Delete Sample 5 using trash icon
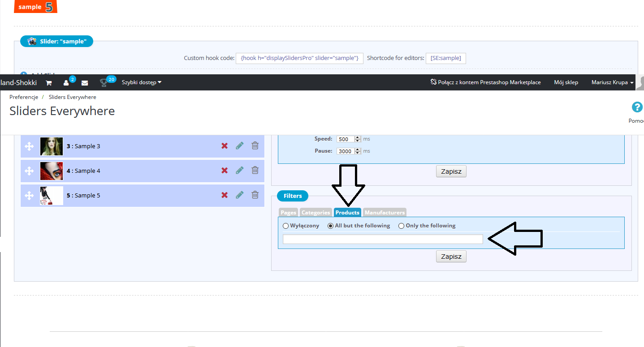Image resolution: width=644 pixels, height=347 pixels. click(255, 195)
